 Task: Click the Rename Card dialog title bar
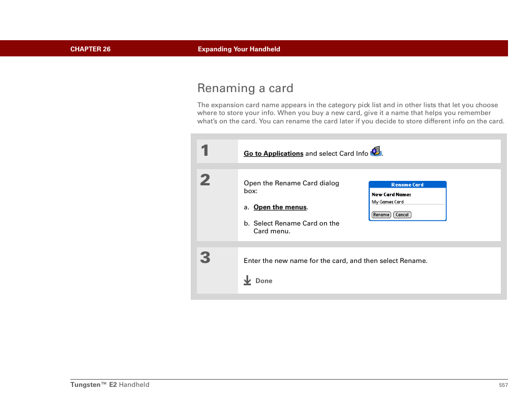tap(408, 185)
